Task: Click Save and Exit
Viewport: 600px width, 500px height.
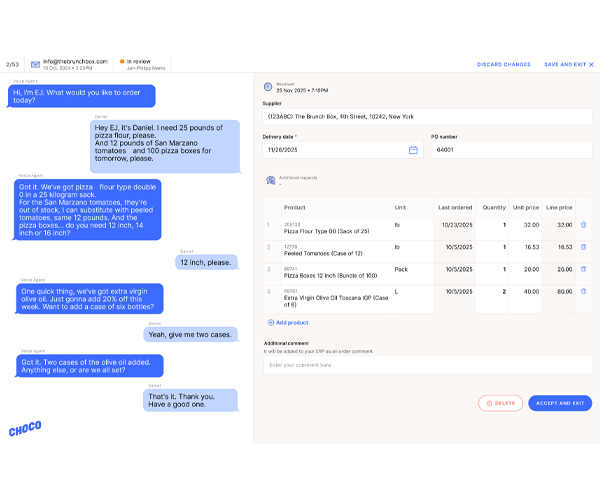Action: (x=568, y=64)
